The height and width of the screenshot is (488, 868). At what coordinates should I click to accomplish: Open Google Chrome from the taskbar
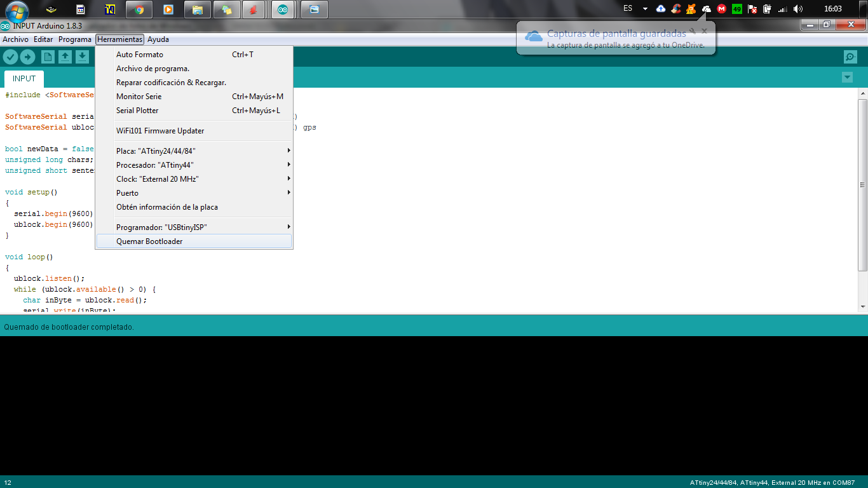(x=139, y=10)
